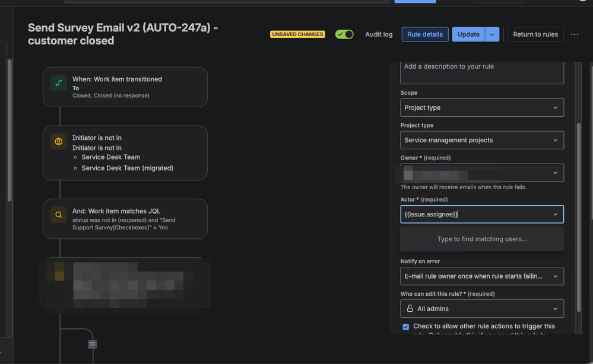Open the Who can edit this rule dropdown
Screen dimensions: 593x364
point(481,308)
